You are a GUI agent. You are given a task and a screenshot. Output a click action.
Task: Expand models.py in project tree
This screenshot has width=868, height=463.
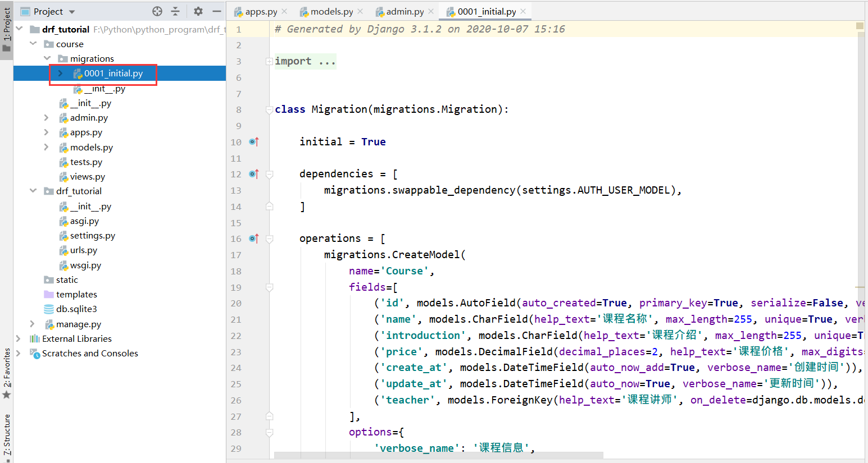coord(47,146)
